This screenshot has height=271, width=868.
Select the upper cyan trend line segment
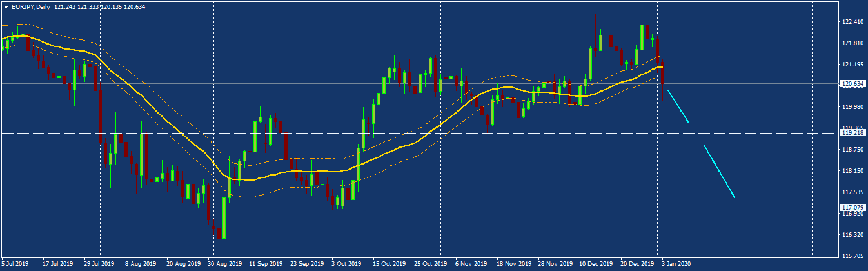click(678, 106)
